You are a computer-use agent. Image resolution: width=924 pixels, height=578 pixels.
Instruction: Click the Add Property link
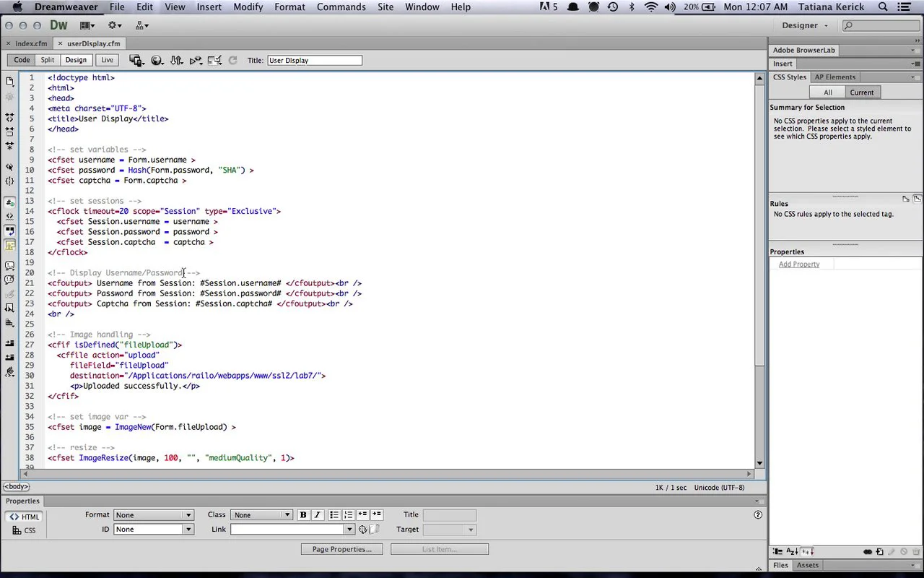[799, 264]
